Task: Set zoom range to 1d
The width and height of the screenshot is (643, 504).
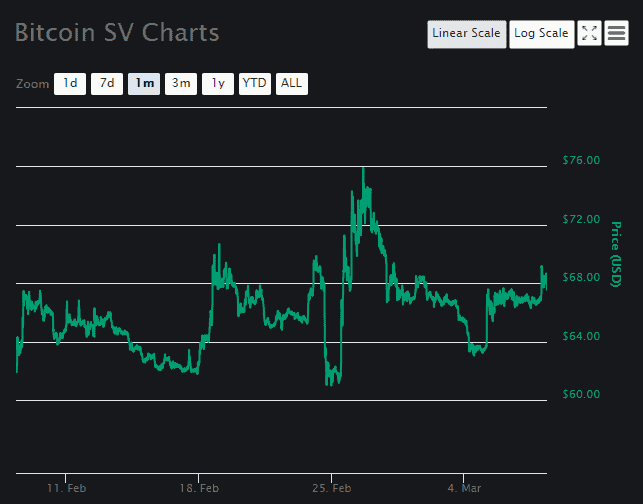Action: [x=70, y=84]
